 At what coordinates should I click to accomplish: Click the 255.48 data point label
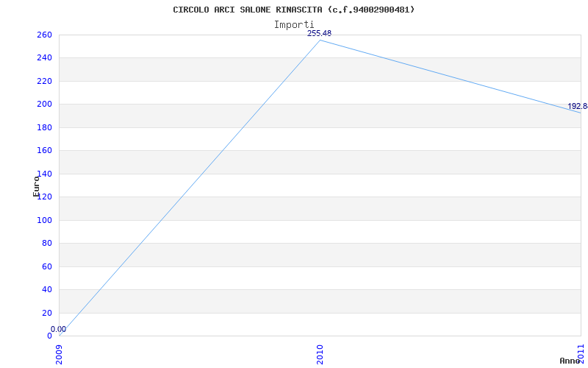tap(319, 33)
